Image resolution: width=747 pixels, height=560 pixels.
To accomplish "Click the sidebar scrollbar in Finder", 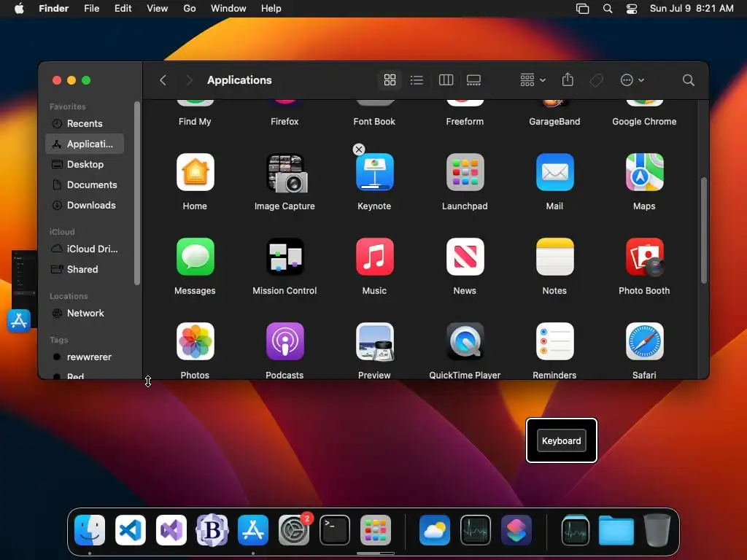I will click(x=137, y=193).
